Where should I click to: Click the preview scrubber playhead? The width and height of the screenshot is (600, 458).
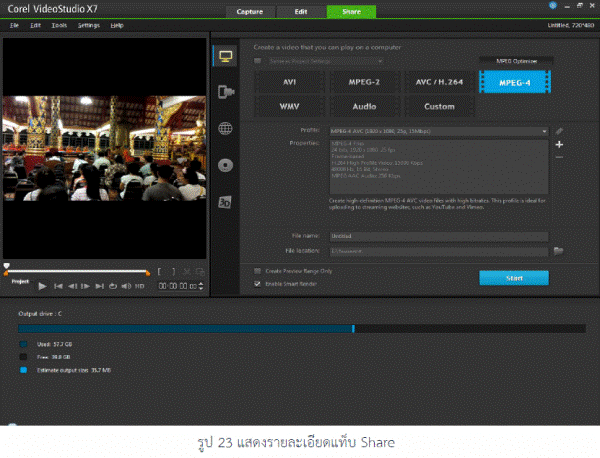[x=7, y=266]
